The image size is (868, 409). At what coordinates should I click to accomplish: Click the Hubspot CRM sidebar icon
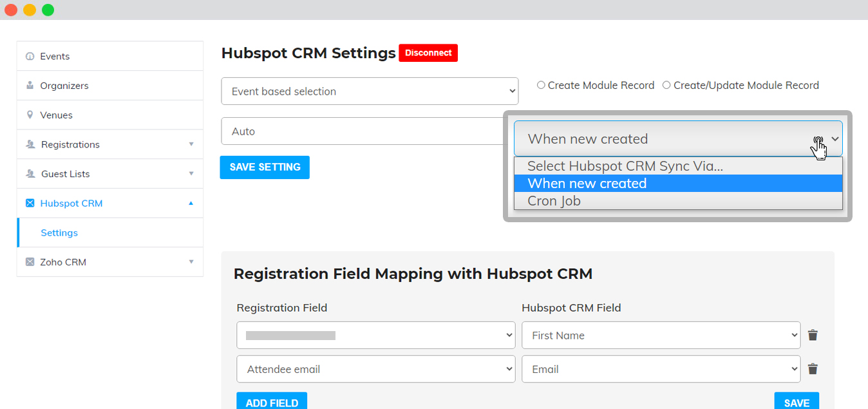30,204
